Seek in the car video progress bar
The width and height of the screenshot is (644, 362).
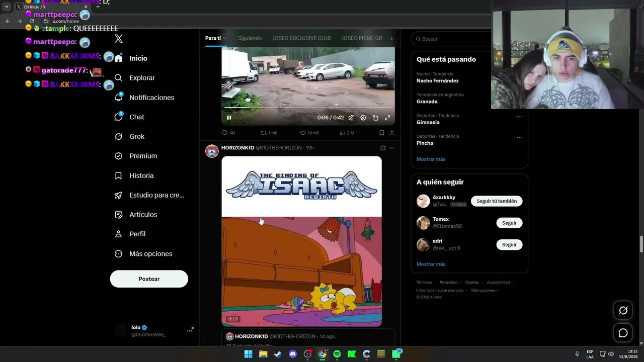308,108
